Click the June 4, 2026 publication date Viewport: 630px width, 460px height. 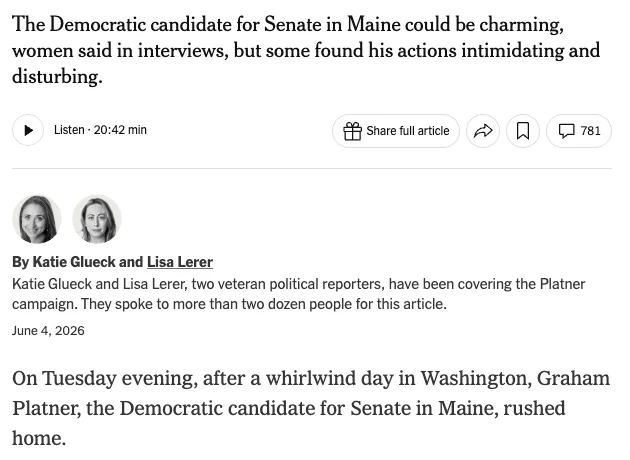tap(48, 331)
